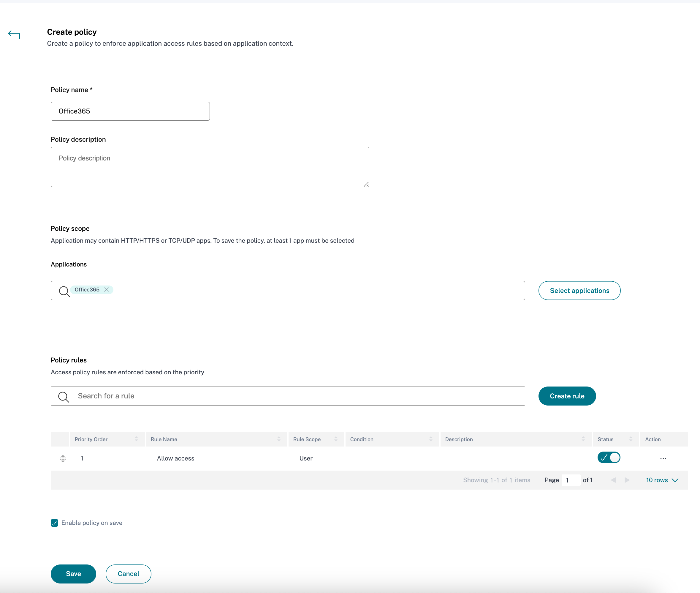Go to the next page arrow
The image size is (700, 593).
627,480
